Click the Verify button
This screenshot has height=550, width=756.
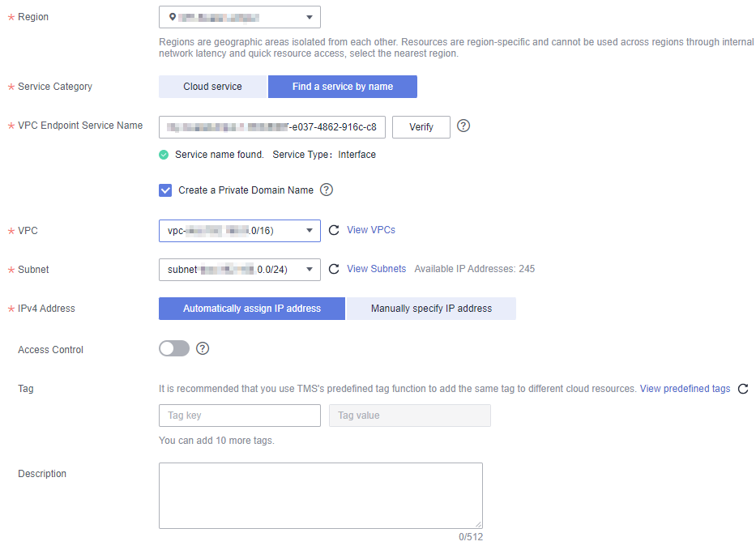421,127
